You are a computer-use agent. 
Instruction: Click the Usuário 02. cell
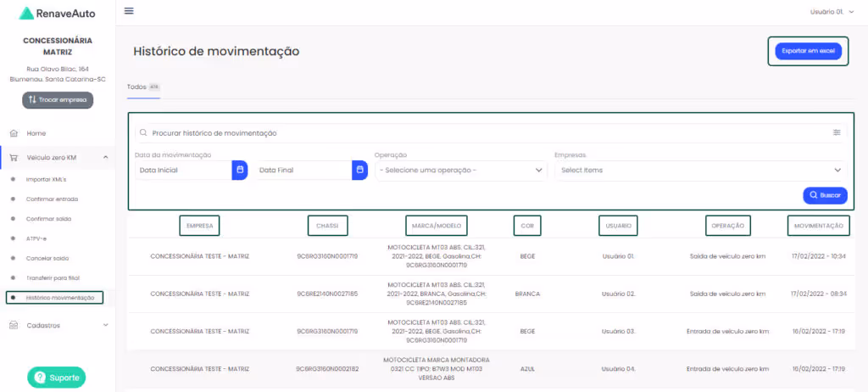tap(618, 294)
